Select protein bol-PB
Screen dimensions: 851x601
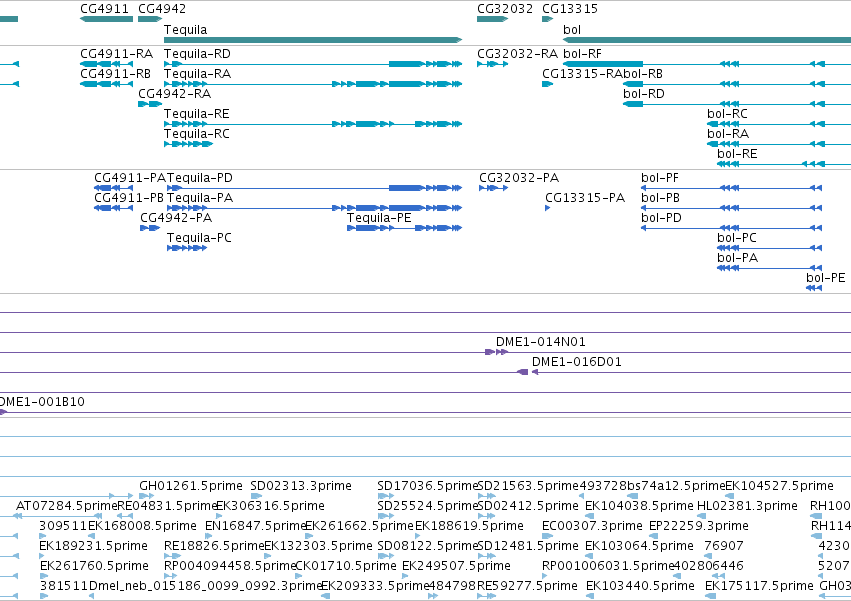(x=732, y=208)
